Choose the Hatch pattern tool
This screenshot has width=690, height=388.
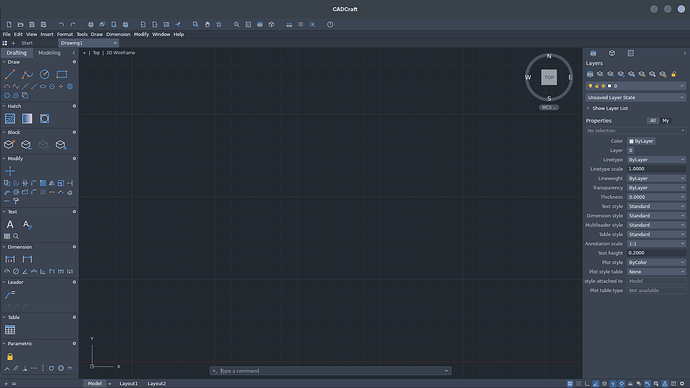tap(10, 118)
